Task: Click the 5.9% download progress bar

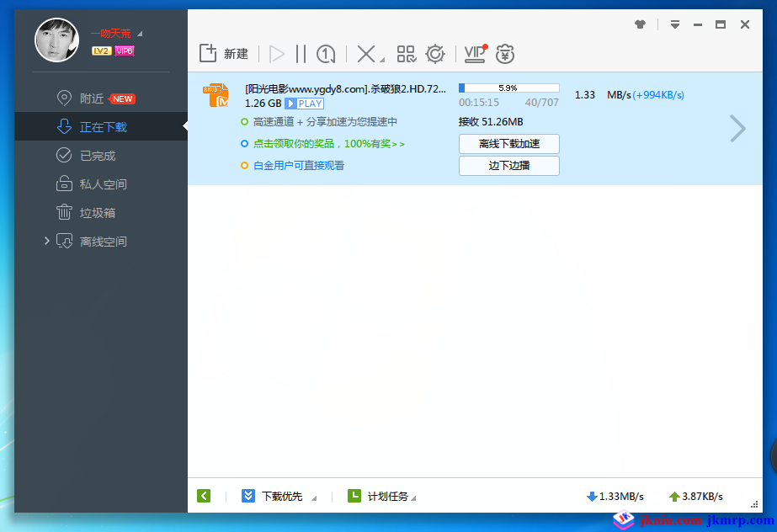Action: pyautogui.click(x=508, y=88)
